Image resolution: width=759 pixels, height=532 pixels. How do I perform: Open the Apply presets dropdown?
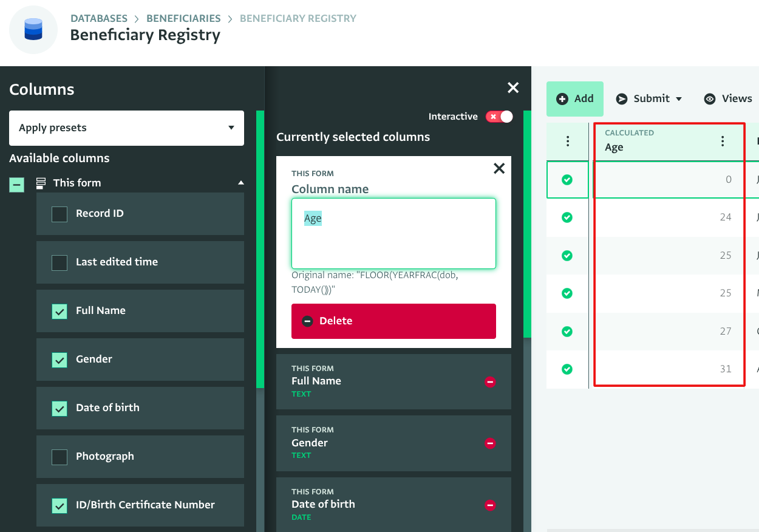coord(126,128)
